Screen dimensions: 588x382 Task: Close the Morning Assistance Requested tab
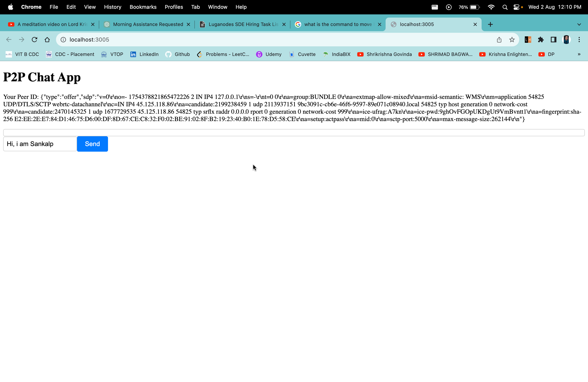[189, 24]
